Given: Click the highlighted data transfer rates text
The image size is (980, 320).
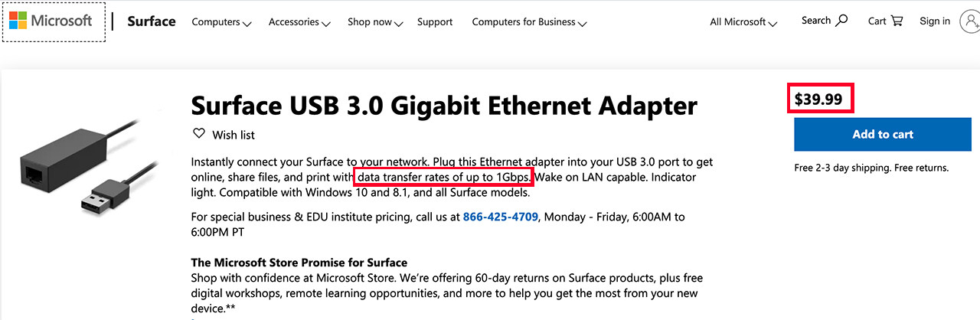Looking at the screenshot, I should point(444,178).
